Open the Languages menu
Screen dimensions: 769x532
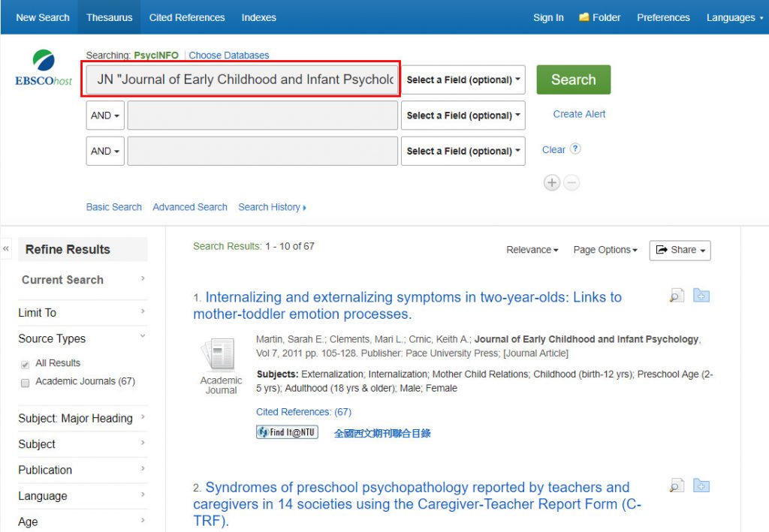734,18
